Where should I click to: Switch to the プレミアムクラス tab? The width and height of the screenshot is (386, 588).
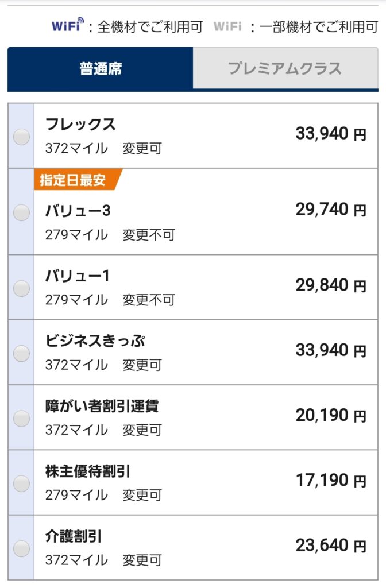[285, 68]
